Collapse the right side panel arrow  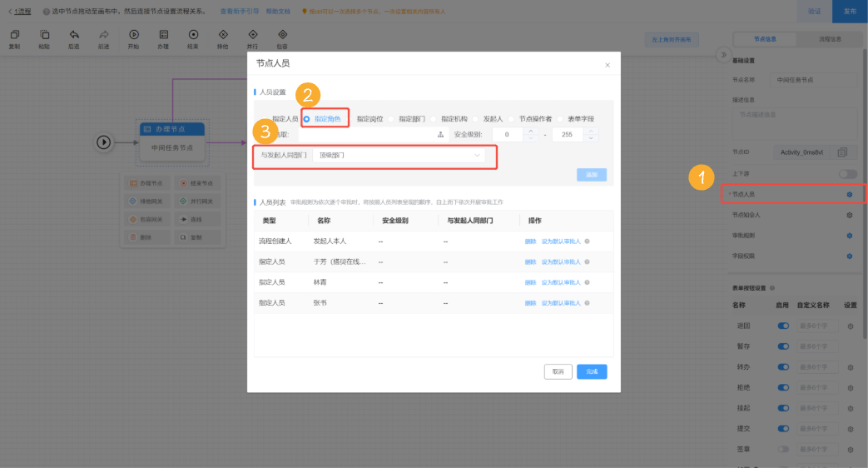723,55
